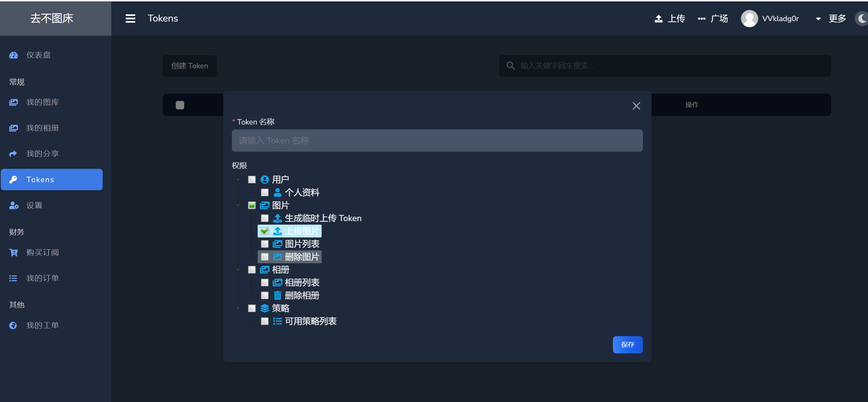This screenshot has height=402, width=868.
Task: Check the 个人资料 permission checkbox
Action: point(265,192)
